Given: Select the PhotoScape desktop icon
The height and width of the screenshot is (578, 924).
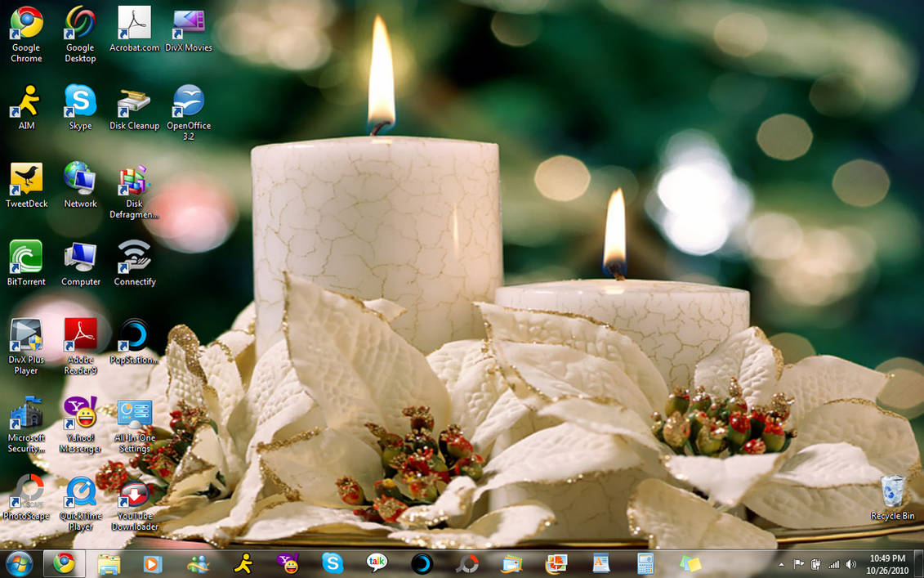Looking at the screenshot, I should (26, 498).
